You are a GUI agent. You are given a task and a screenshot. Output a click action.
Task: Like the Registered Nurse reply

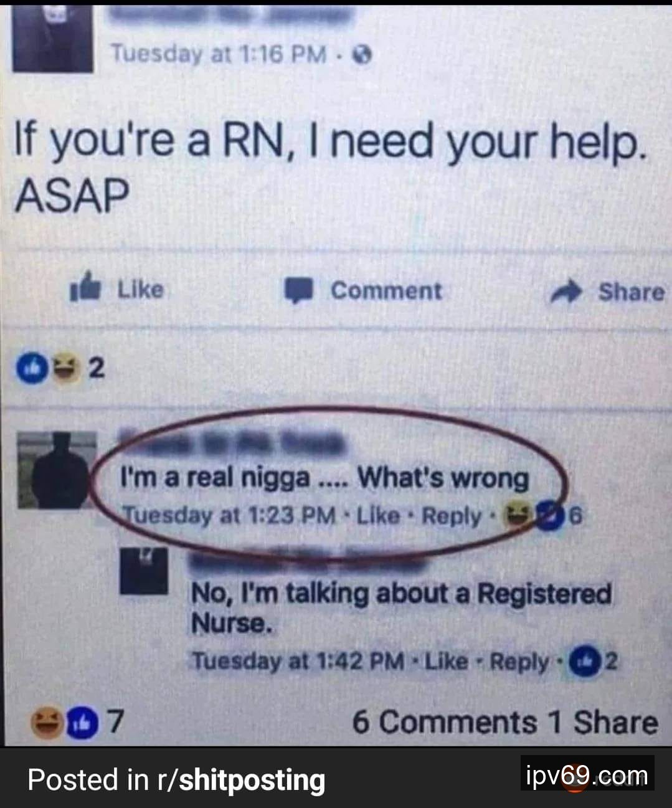446,660
